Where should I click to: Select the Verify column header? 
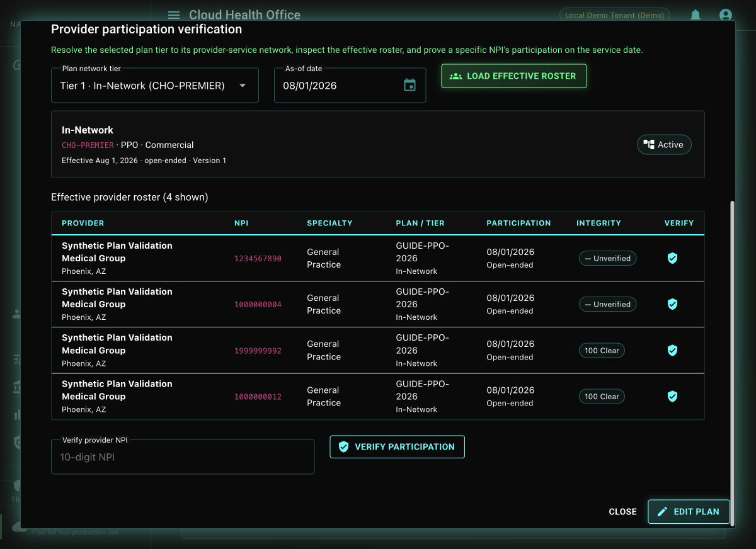(x=679, y=223)
